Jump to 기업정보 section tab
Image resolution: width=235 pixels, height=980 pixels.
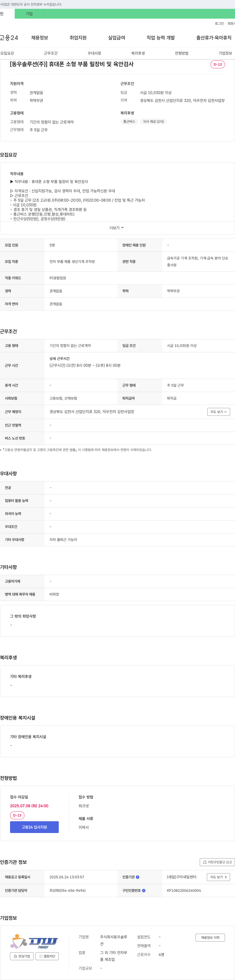click(225, 53)
